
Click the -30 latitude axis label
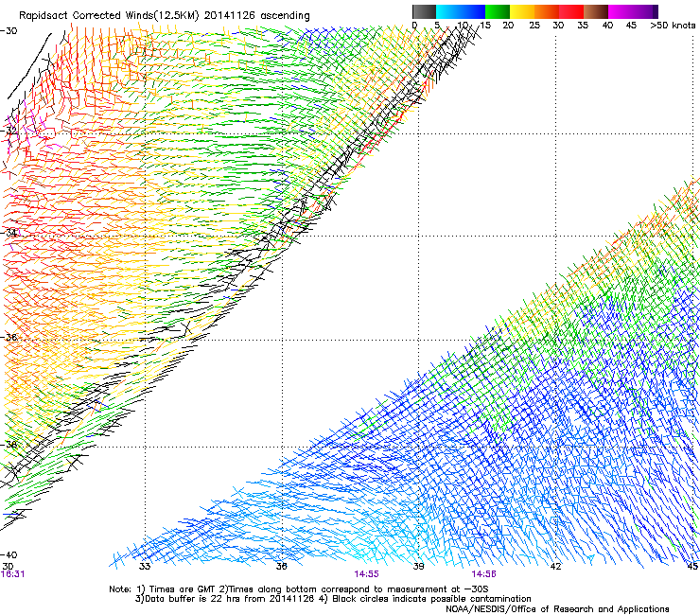pos(9,31)
